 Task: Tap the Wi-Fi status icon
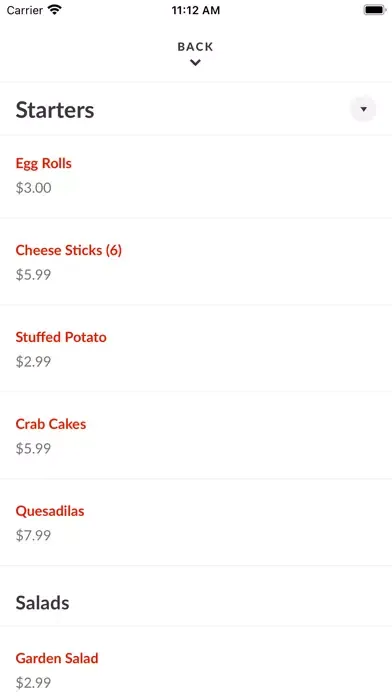coord(55,10)
